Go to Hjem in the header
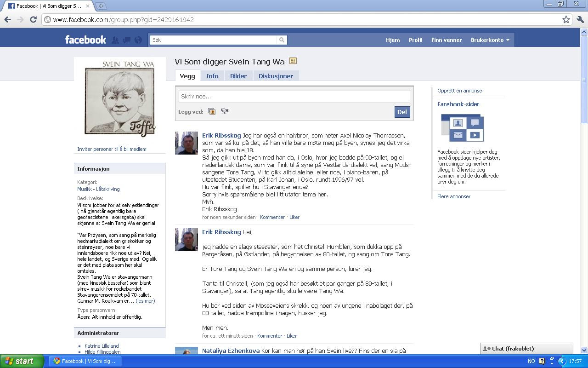The image size is (588, 368). tap(393, 40)
